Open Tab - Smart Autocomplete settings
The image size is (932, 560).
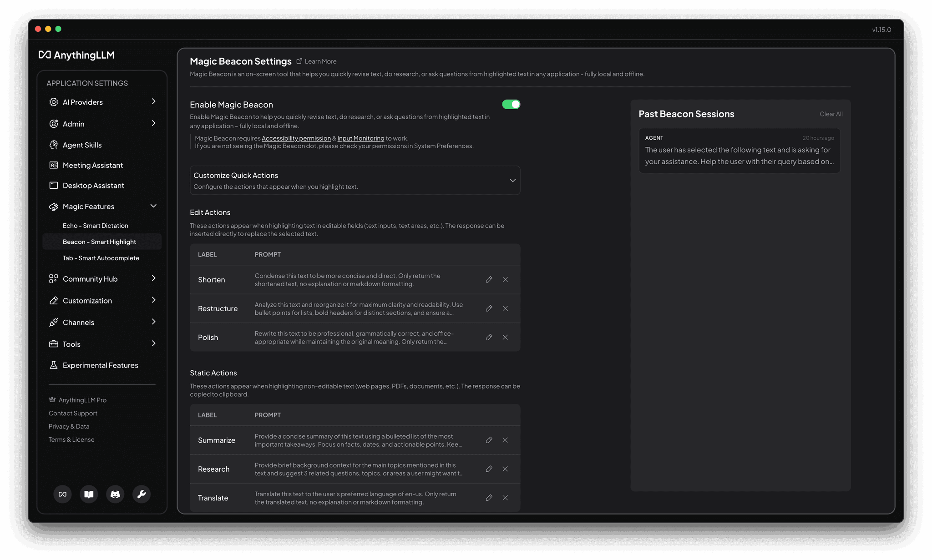tap(102, 258)
